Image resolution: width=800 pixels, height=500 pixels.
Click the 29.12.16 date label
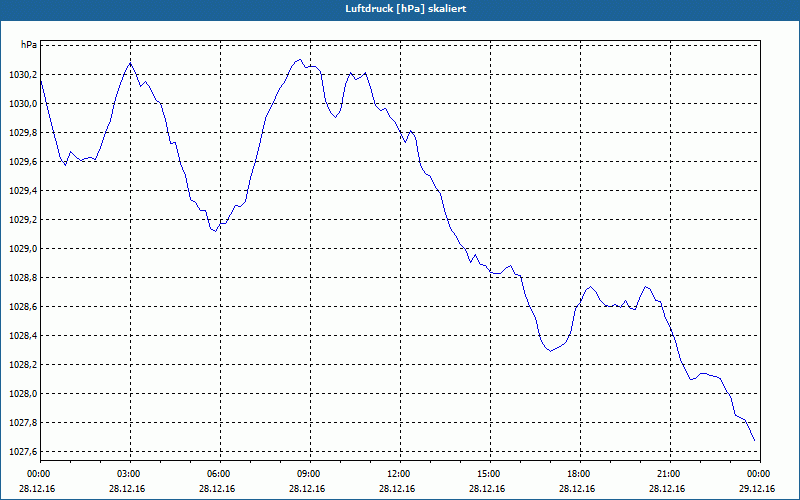point(757,489)
